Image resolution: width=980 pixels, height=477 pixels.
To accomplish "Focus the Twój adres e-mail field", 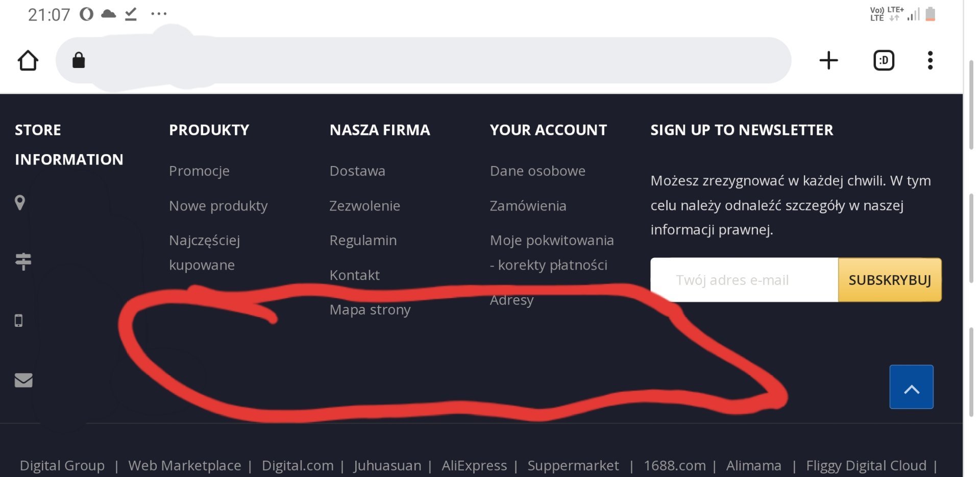I will click(x=744, y=280).
